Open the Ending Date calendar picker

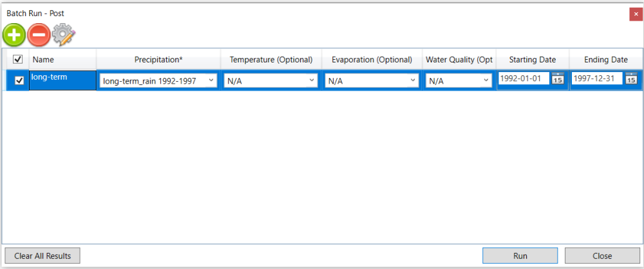point(631,78)
